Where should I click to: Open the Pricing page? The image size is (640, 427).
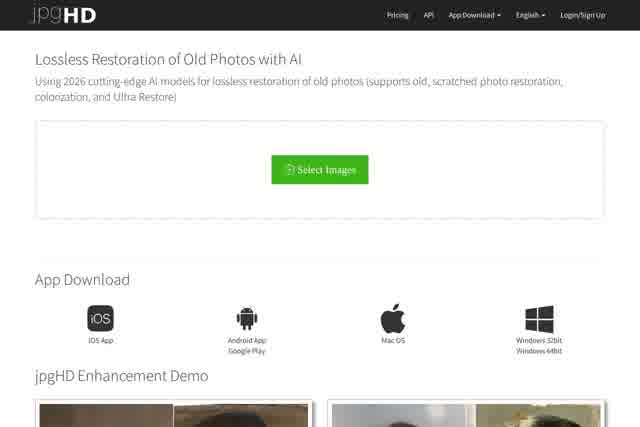pyautogui.click(x=397, y=15)
